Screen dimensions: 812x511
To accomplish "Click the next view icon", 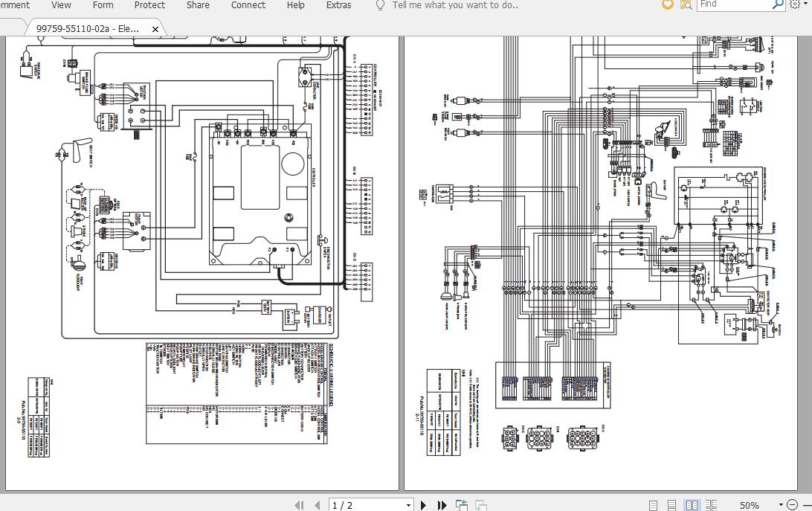I will pos(480,505).
